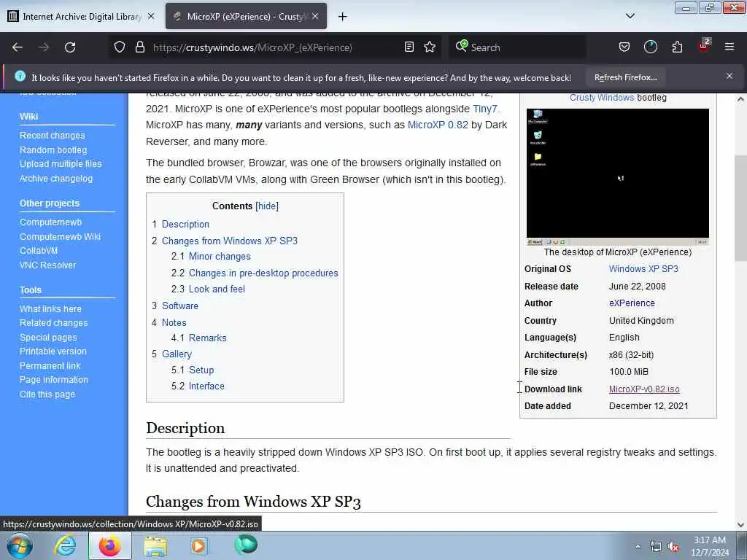Open Upload multiple files sidebar link

tap(61, 164)
